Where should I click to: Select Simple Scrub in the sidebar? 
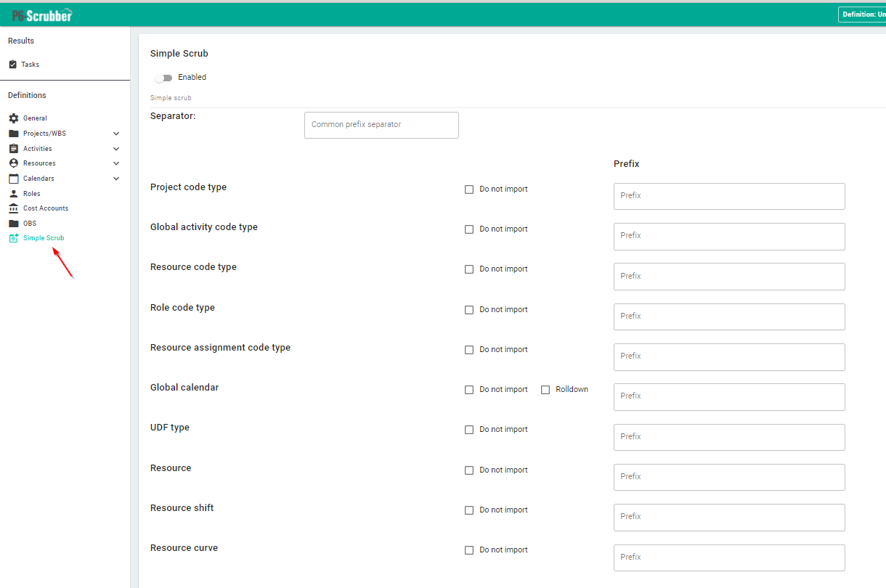click(43, 238)
